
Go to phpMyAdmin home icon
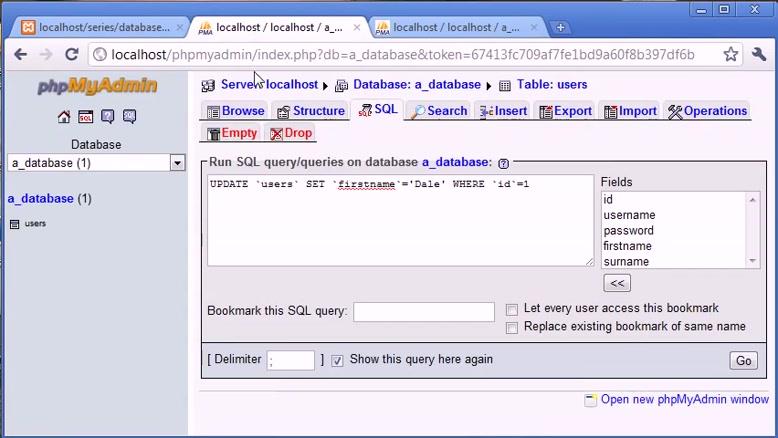[64, 117]
